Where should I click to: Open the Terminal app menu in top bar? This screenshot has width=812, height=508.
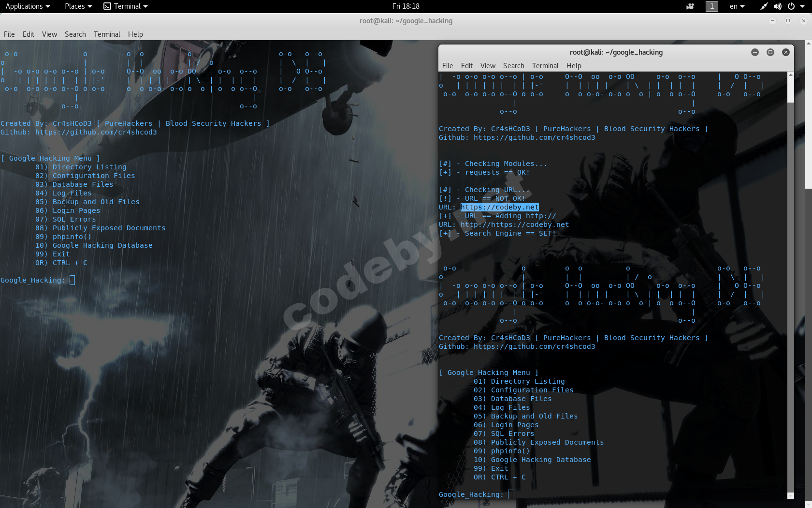pyautogui.click(x=126, y=6)
